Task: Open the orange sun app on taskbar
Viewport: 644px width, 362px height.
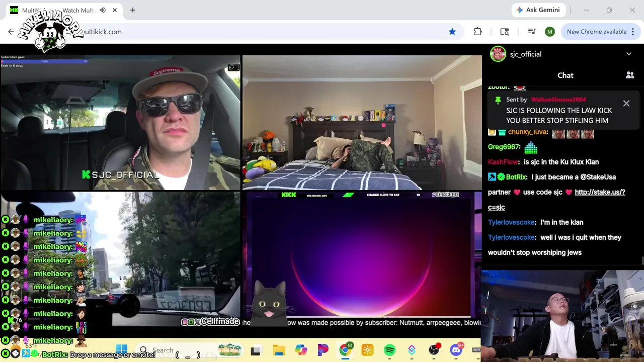Action: pos(367,350)
